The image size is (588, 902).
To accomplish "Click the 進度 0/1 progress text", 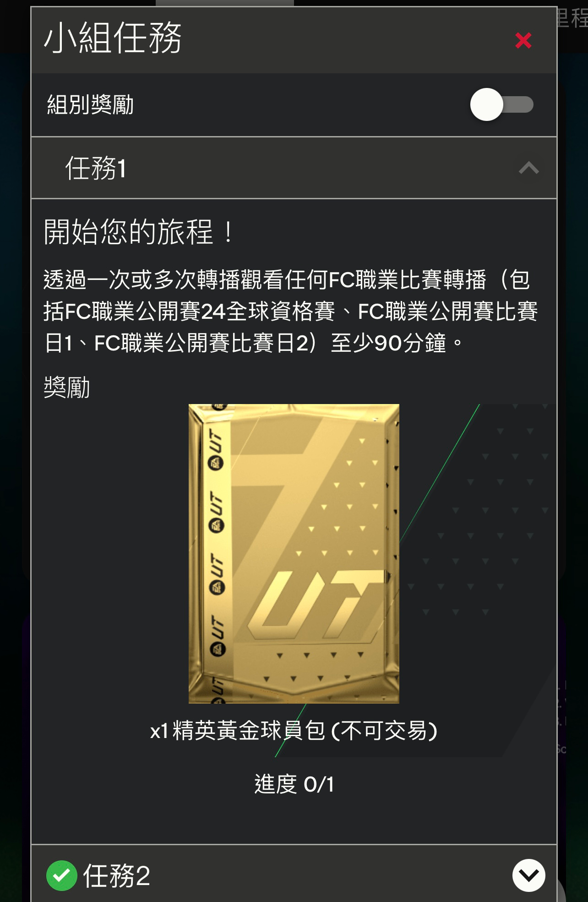I will click(294, 784).
